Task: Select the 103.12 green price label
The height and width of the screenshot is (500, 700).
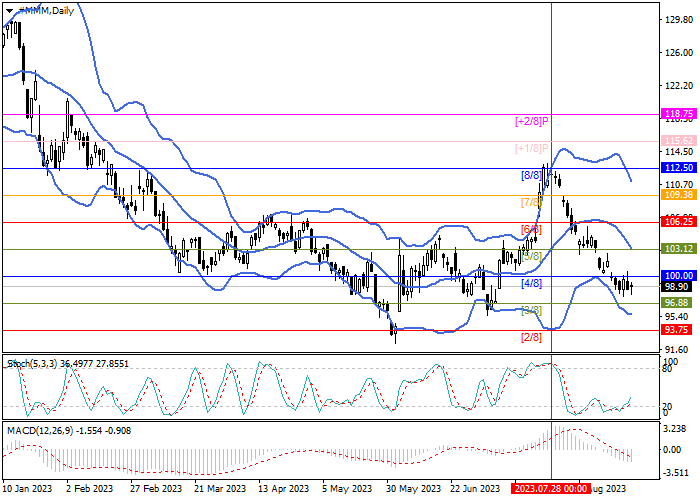Action: (x=678, y=249)
